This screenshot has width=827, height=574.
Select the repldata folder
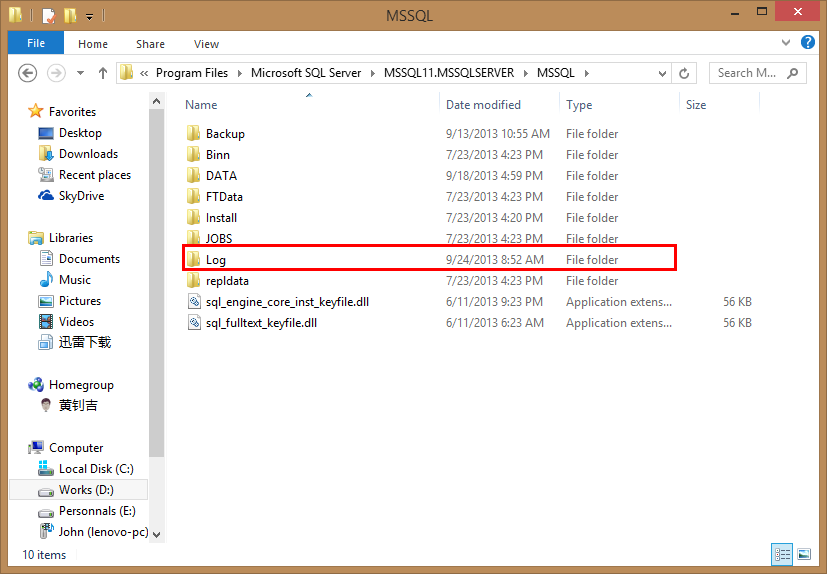pyautogui.click(x=227, y=281)
